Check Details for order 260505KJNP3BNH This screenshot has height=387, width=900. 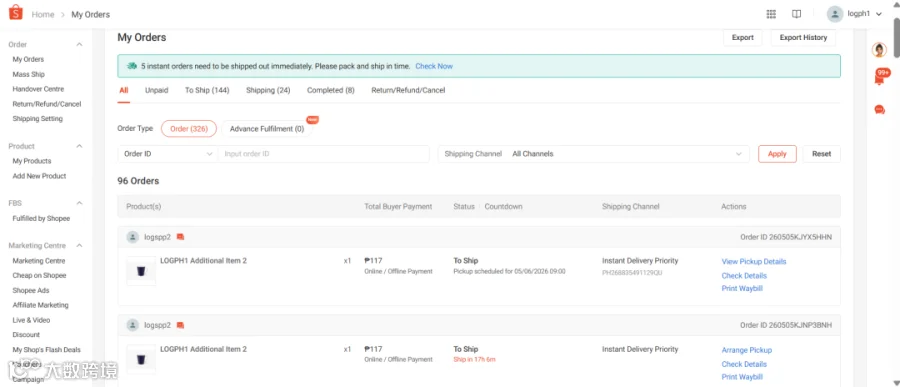click(744, 364)
